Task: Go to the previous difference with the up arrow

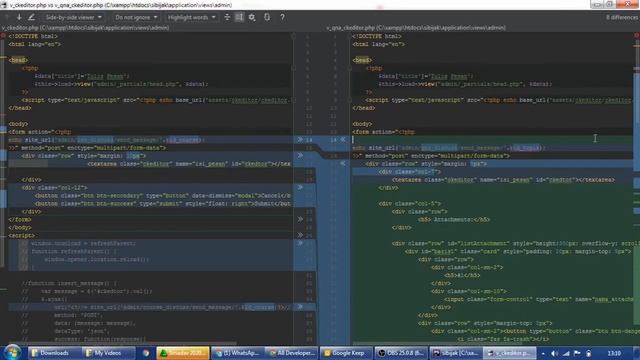Action: 7,17
